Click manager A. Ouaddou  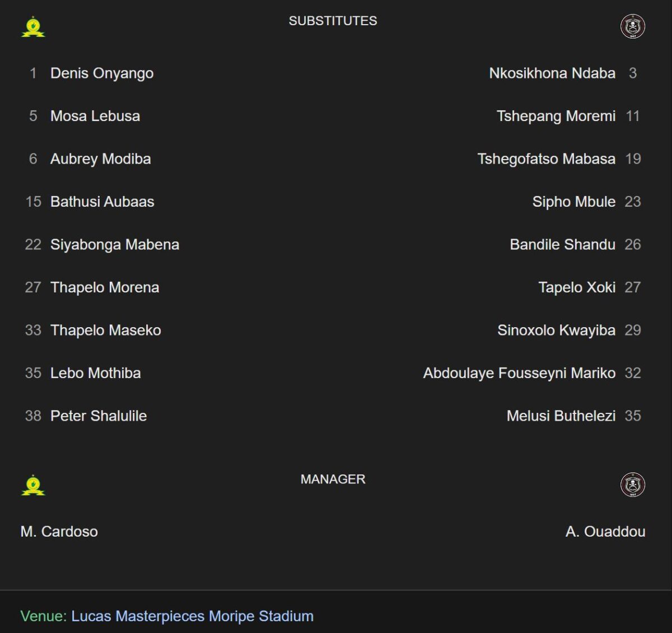605,532
